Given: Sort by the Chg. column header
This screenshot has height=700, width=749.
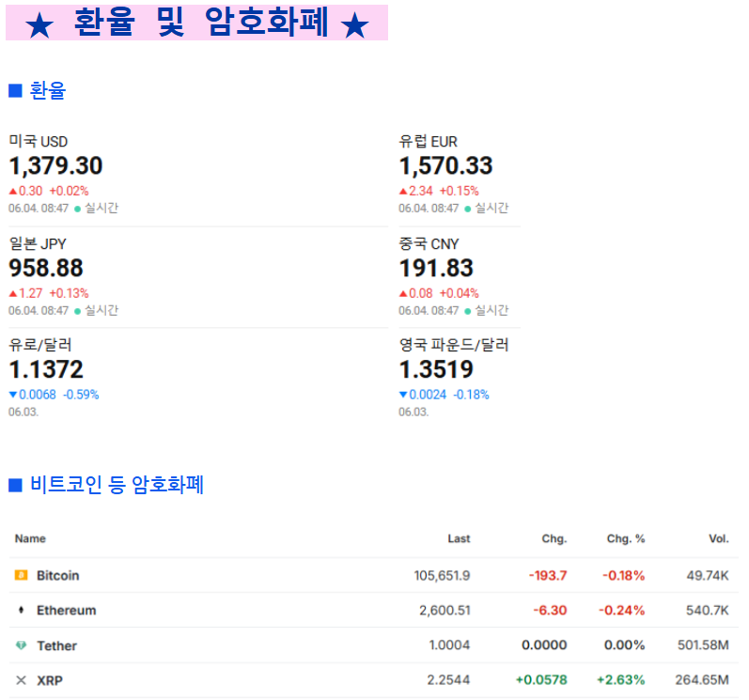Looking at the screenshot, I should tap(554, 538).
